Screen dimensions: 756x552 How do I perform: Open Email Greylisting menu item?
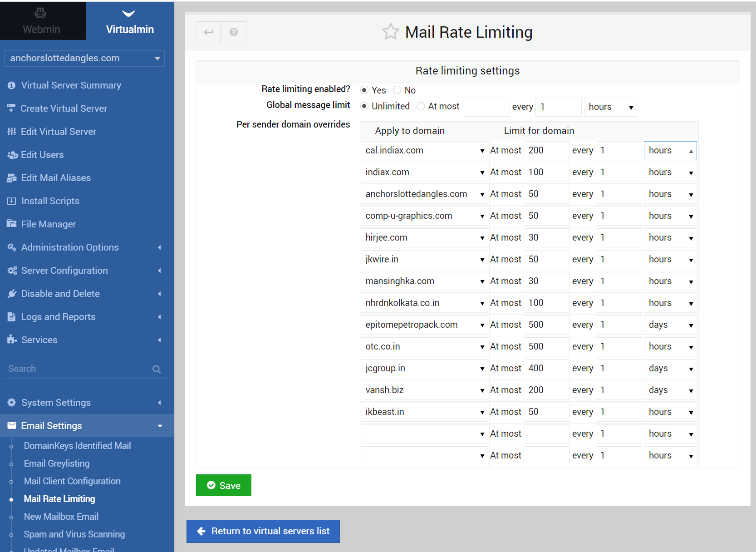[x=57, y=463]
